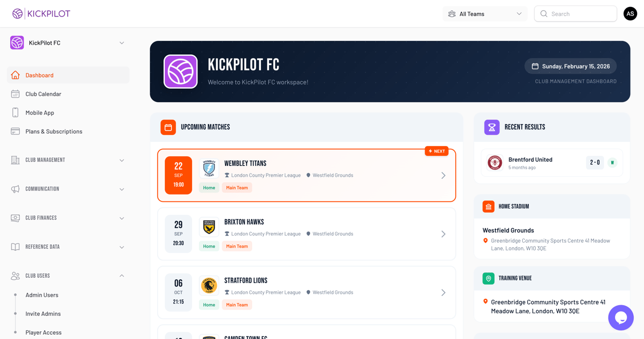Open the chat support bubble
Viewport: 644px width, 339px height.
coord(621,318)
